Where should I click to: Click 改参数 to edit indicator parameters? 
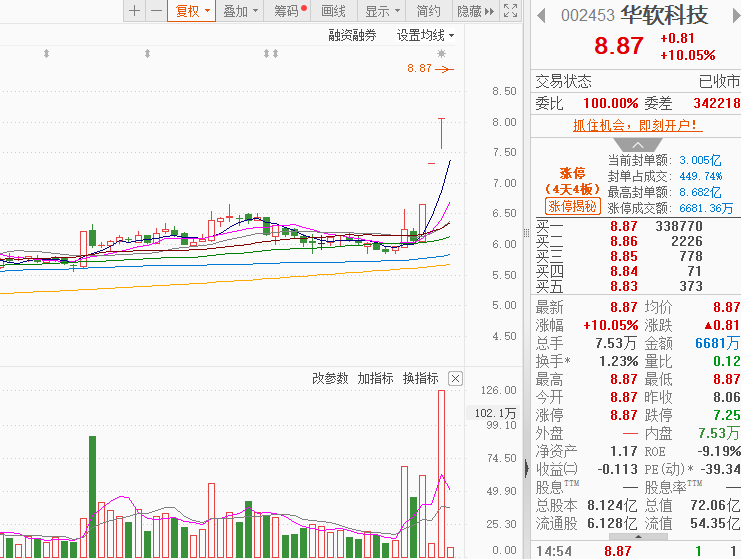pos(330,378)
